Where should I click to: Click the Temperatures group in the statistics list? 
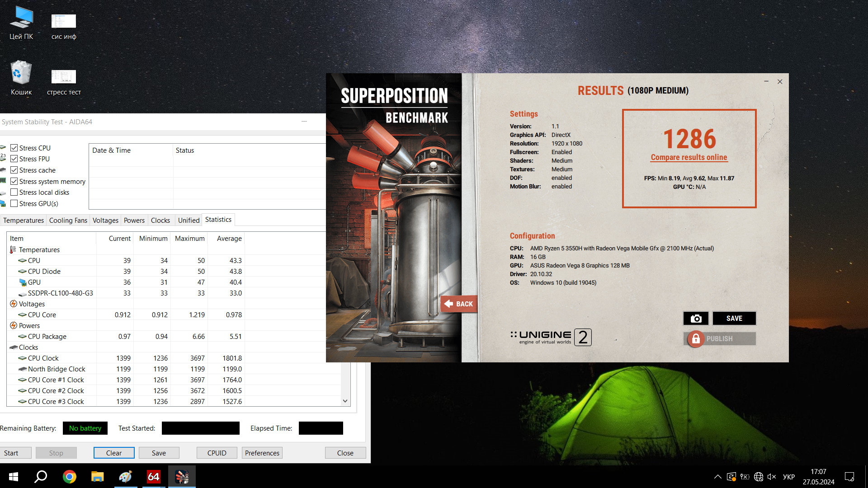coord(39,249)
